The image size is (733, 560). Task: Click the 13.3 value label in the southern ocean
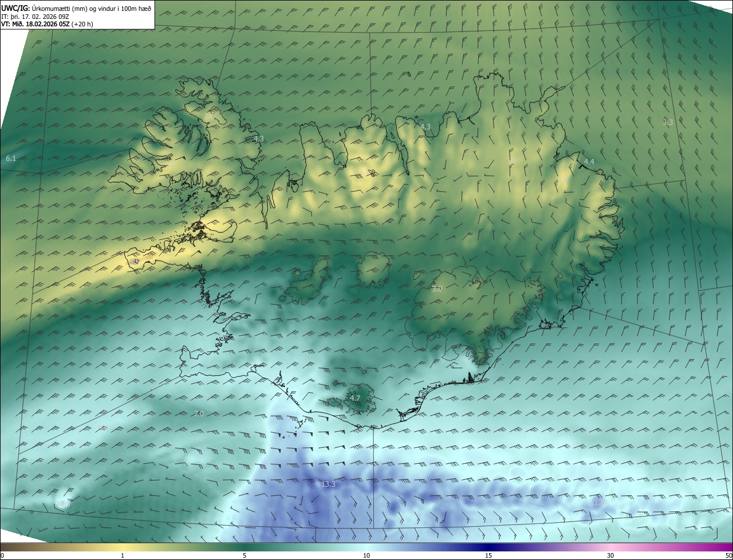pos(328,484)
